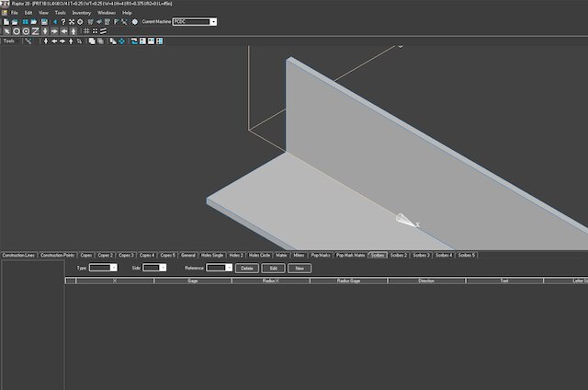Screen dimensions: 588x390
Task: Click the hash grid icon
Action: 85,30
